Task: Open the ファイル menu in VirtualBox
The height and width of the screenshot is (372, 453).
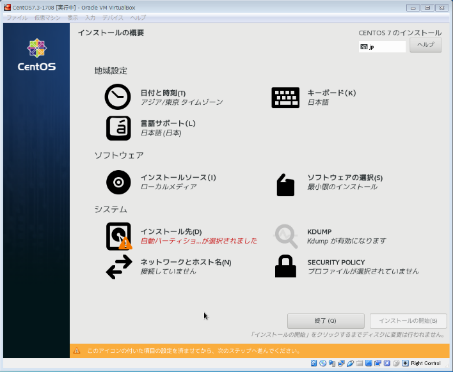Action: (17, 18)
